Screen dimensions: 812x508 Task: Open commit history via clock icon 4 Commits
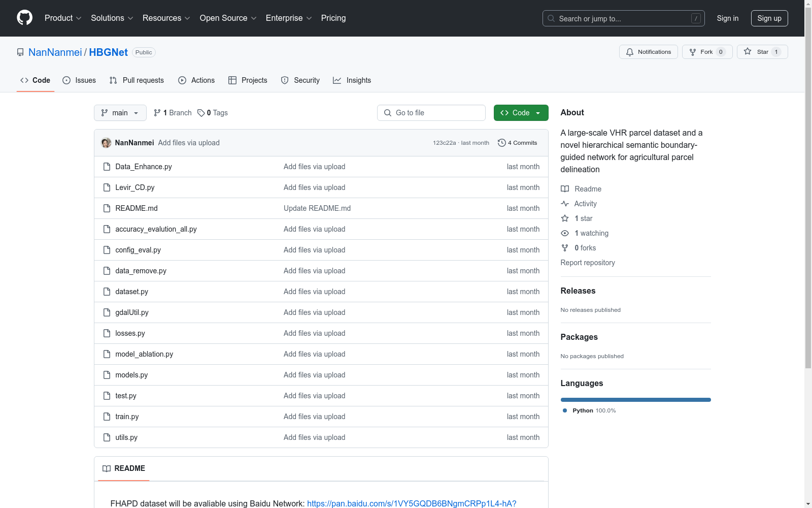coord(517,143)
